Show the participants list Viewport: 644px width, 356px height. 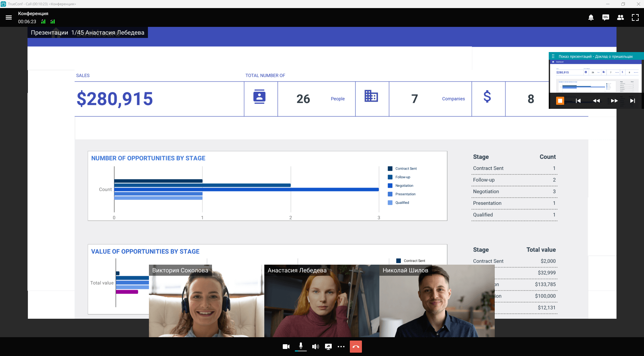click(621, 17)
